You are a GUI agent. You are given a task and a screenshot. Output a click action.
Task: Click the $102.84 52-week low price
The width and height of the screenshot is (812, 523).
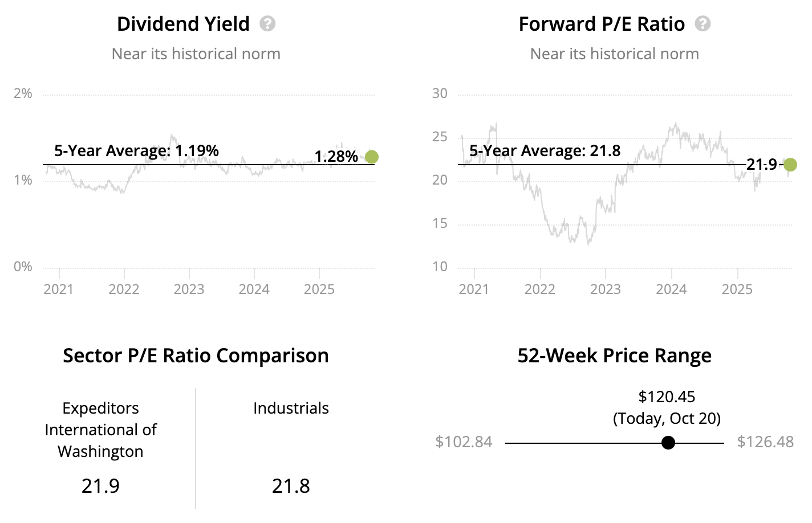pos(464,442)
